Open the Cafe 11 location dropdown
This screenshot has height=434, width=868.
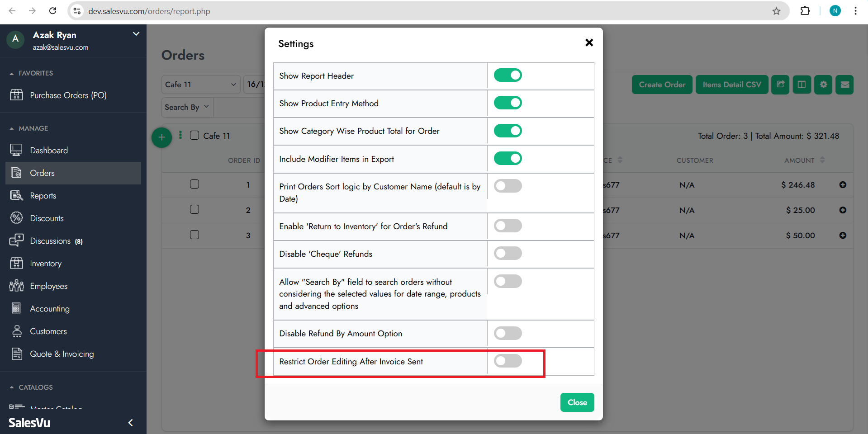pyautogui.click(x=200, y=85)
